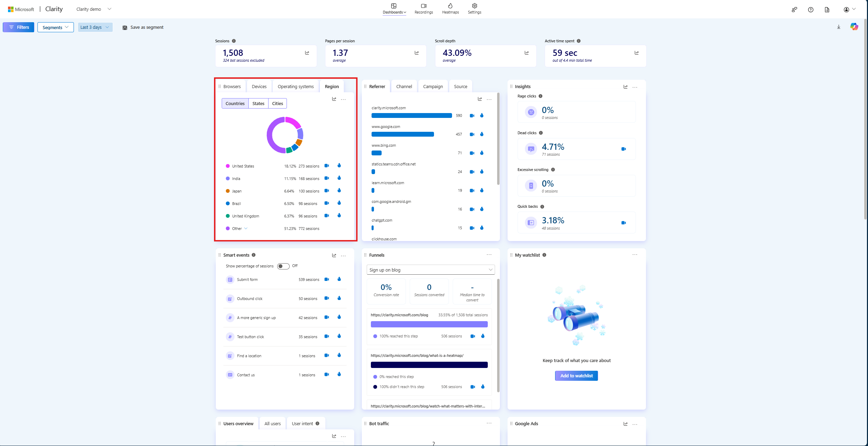868x446 pixels.
Task: Open the Sign up on blog funnel dropdown
Action: tap(431, 270)
